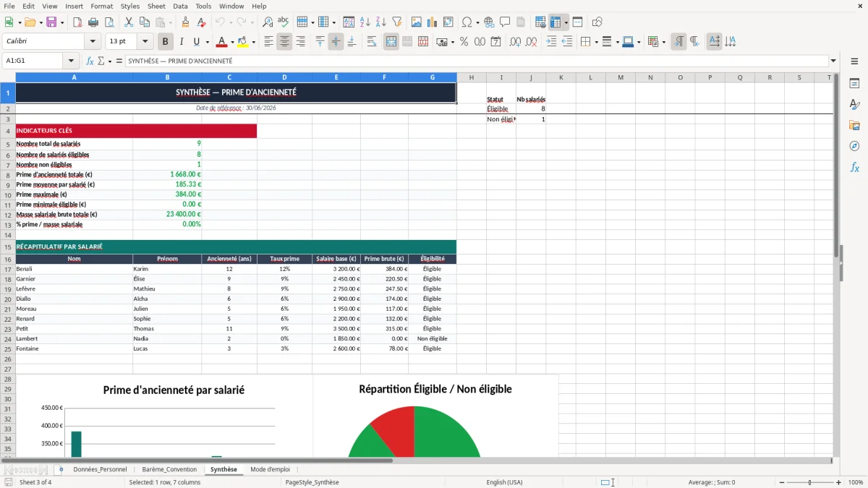The image size is (868, 488).
Task: Expand the Name Box dropdown arrow
Action: click(71, 61)
